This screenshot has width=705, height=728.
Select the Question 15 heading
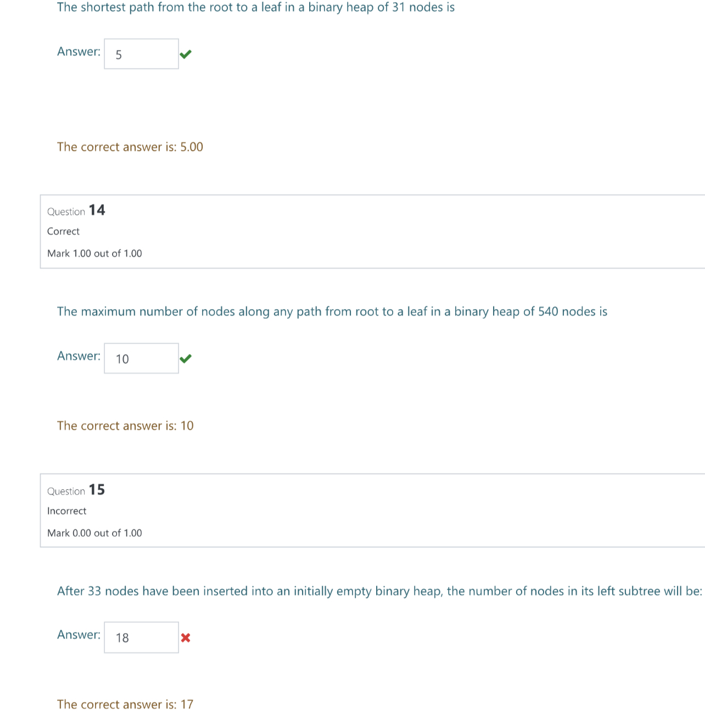tap(76, 490)
